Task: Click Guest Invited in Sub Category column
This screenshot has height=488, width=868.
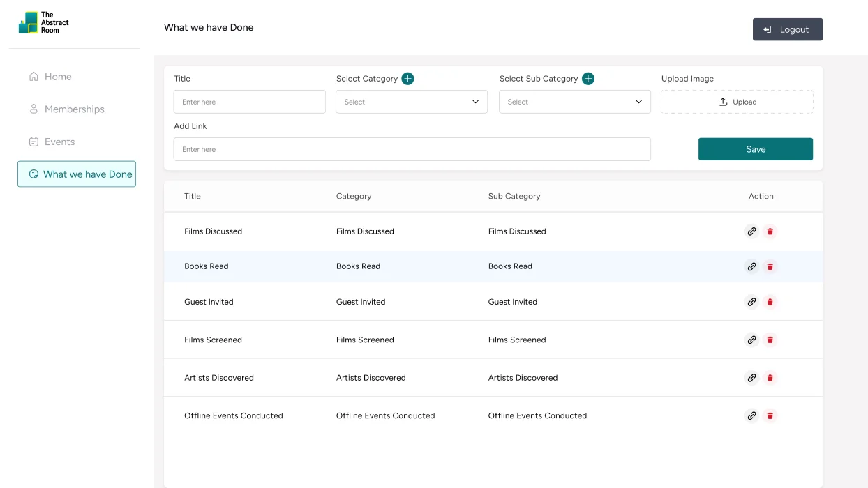Action: pos(513,302)
